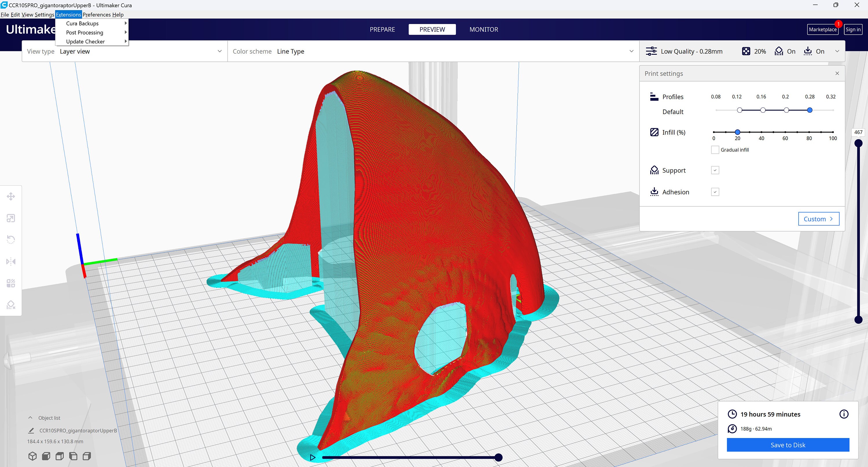Click the Infill percentage slider handle at 20
The height and width of the screenshot is (467, 868).
pos(737,132)
